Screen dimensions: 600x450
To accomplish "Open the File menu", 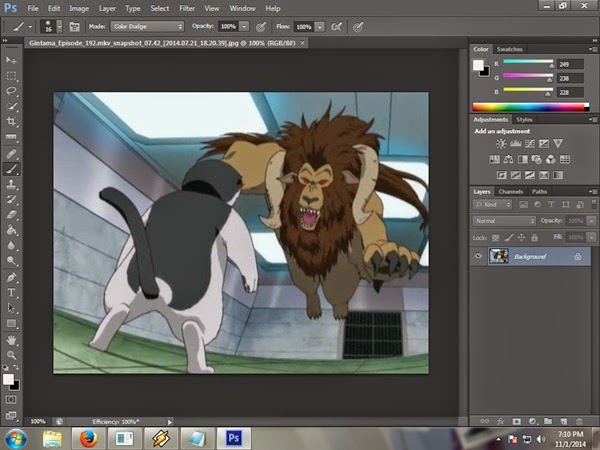I will click(33, 8).
